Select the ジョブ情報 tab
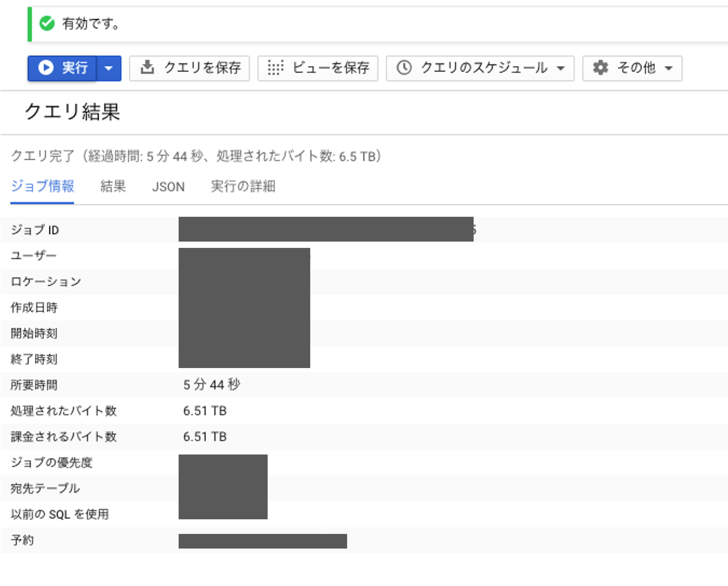 42,186
